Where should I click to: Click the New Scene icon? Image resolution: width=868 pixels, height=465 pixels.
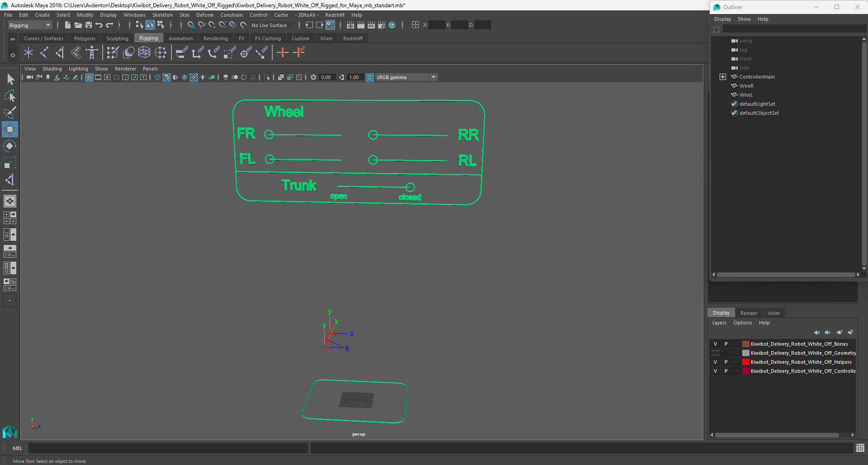pyautogui.click(x=67, y=25)
